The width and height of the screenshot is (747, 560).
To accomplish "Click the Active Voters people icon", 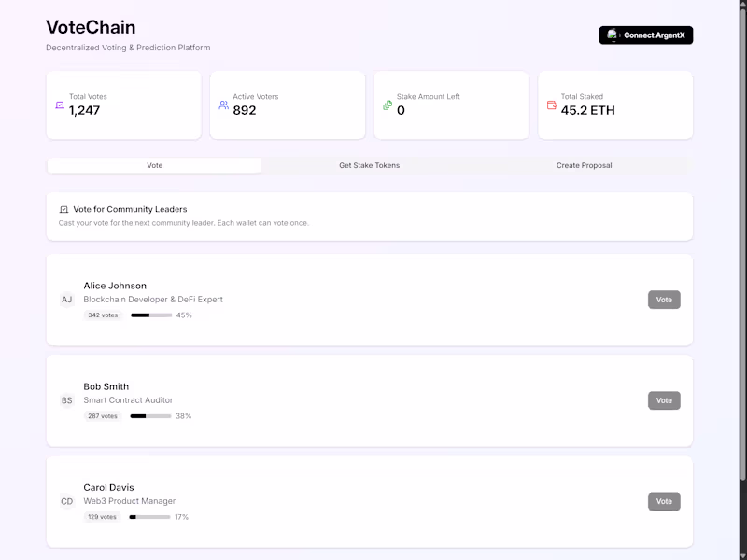I will tap(223, 105).
